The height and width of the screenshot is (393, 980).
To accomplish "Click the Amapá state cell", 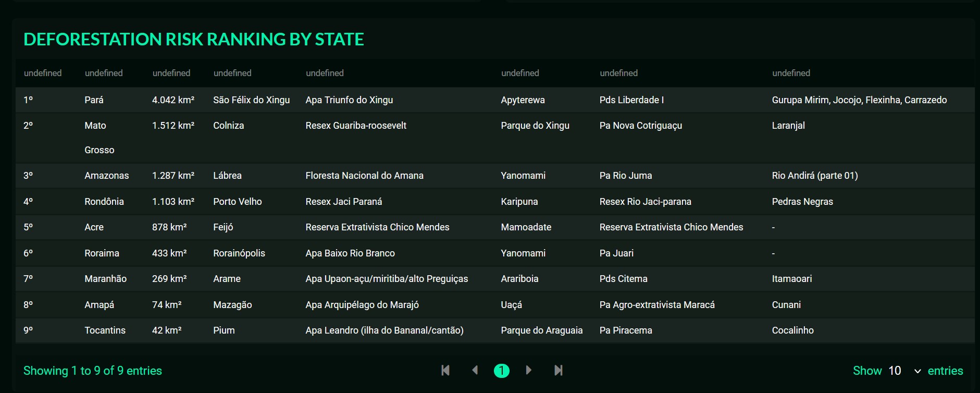I will coord(99,305).
